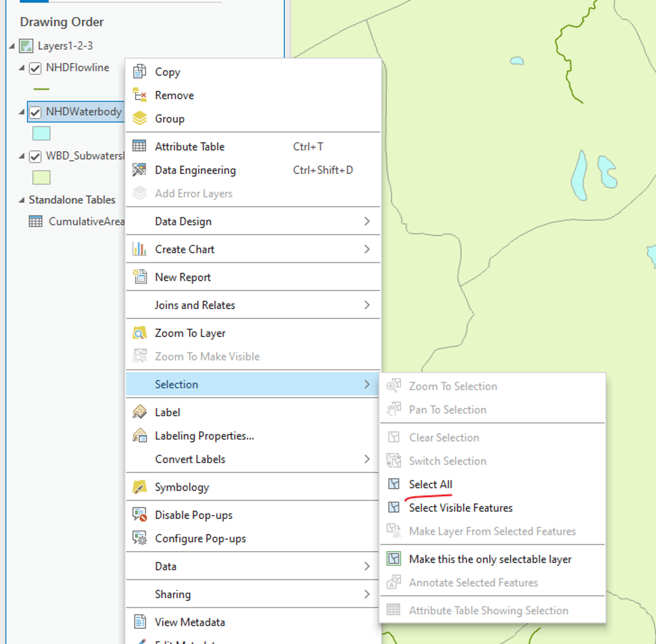Choose Select All from the Selection submenu
Viewport: 656px width, 644px height.
(x=430, y=484)
